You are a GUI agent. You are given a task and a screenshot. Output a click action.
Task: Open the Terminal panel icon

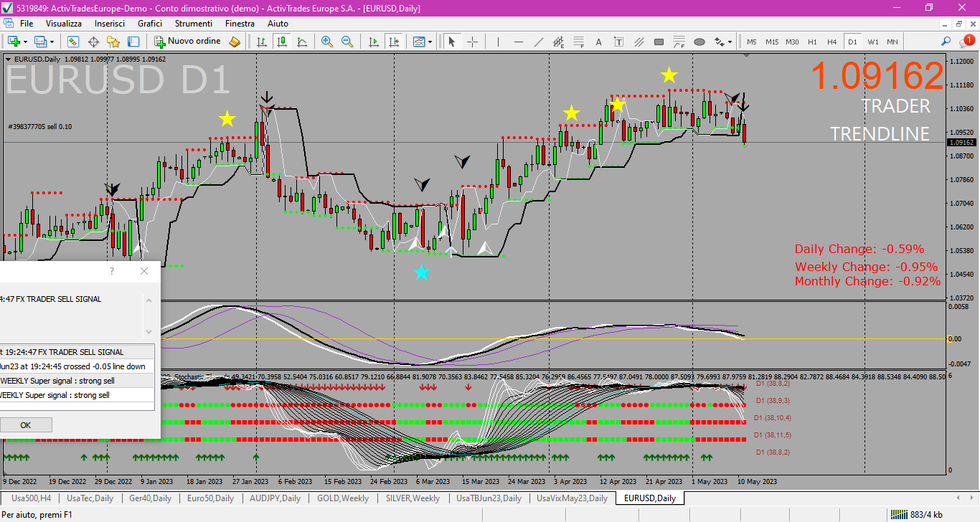click(133, 42)
